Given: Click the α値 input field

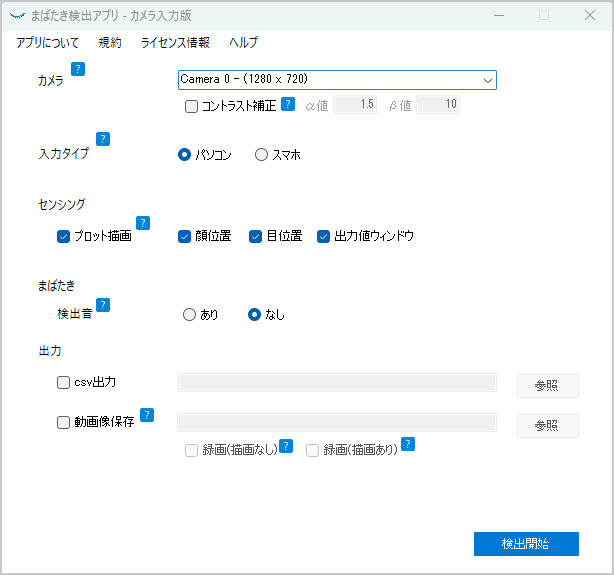Looking at the screenshot, I should pos(355,105).
